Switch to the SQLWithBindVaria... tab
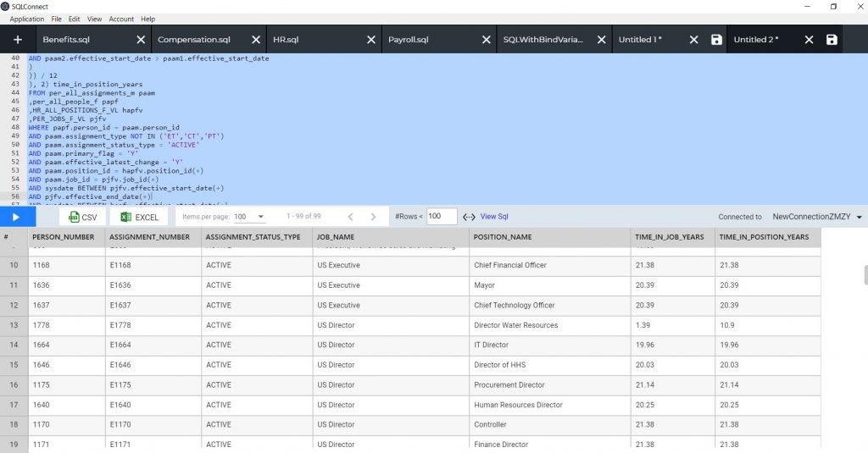The image size is (868, 453). point(543,40)
